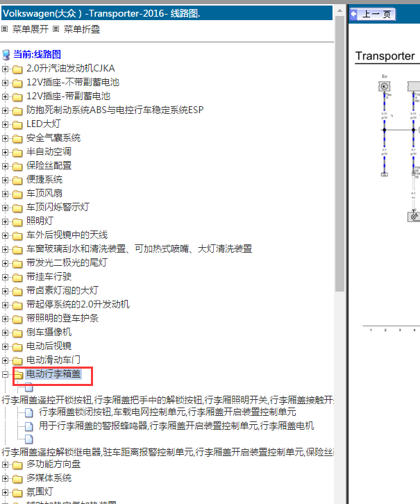Click the document icon above 行李厢盖遥控开锁按钮
Image resolution: width=420 pixels, height=504 pixels.
(29, 387)
